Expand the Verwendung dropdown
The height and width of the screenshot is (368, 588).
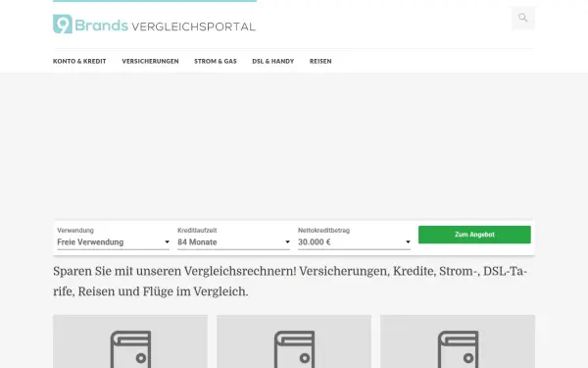[114, 242]
